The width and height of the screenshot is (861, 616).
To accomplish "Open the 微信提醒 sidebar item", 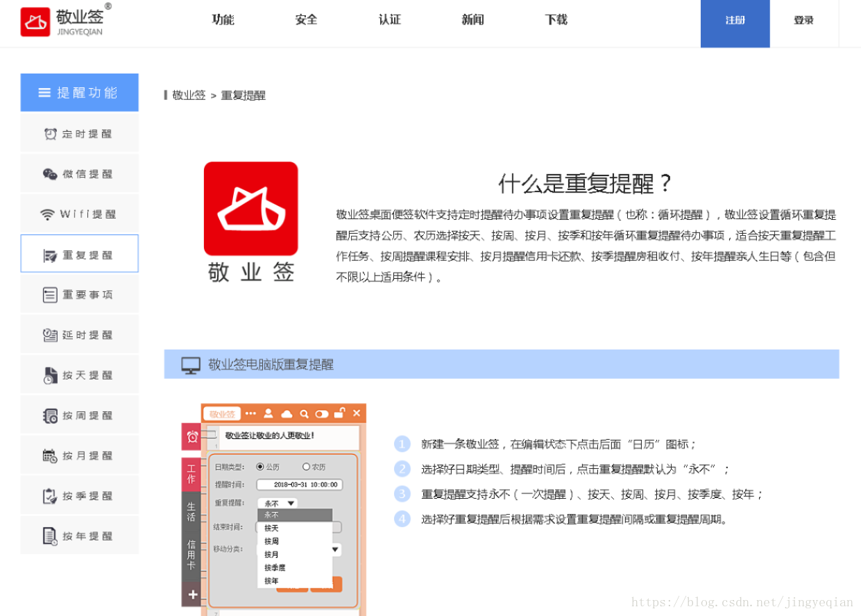I will click(80, 174).
